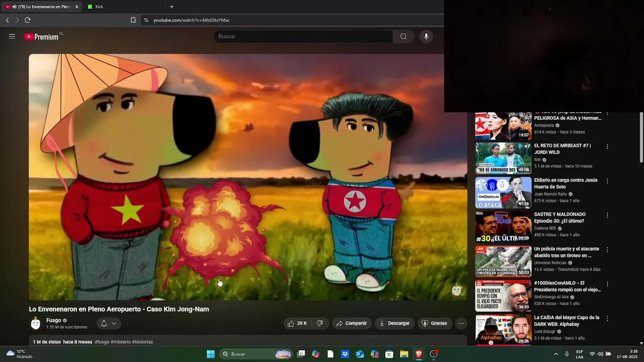Open options menu for policía muerto video
Viewport: 644px width, 362px height.
point(607,249)
